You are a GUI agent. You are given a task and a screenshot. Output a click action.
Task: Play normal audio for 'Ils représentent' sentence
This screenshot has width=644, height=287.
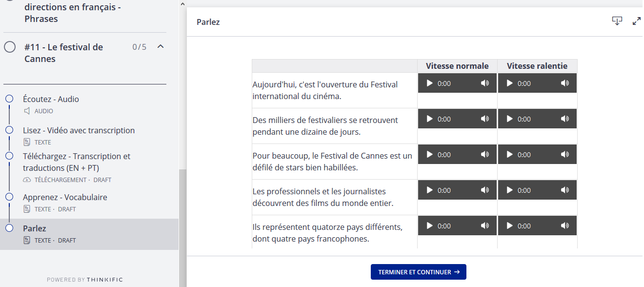pos(430,226)
